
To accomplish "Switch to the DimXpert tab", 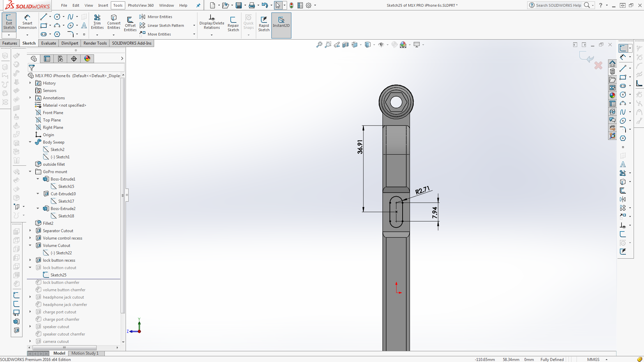I will [70, 43].
